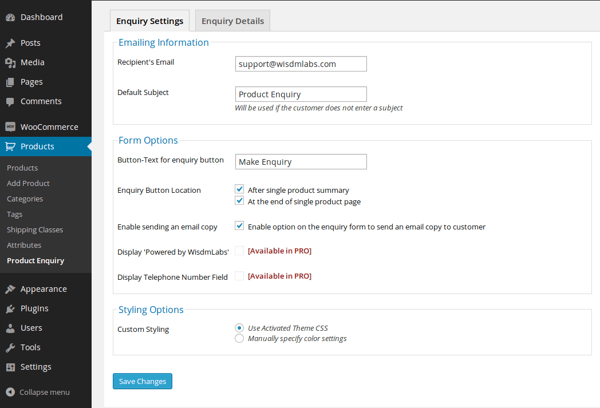Open Categories in Products submenu
The height and width of the screenshot is (408, 600).
pyautogui.click(x=25, y=199)
